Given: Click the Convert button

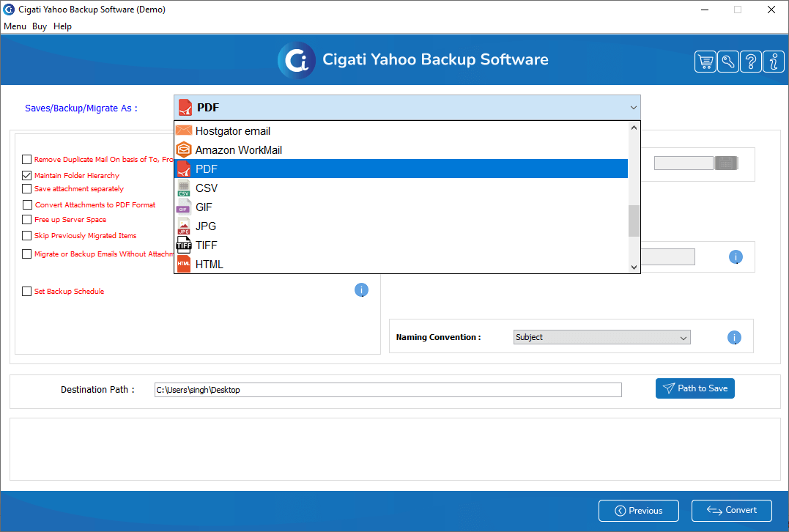Looking at the screenshot, I should (732, 510).
